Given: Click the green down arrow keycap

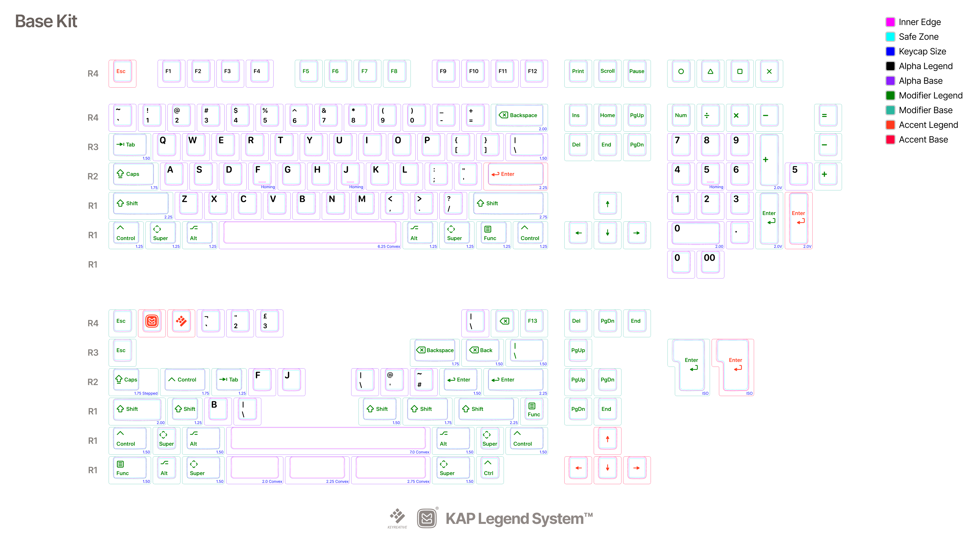Looking at the screenshot, I should (x=607, y=235).
